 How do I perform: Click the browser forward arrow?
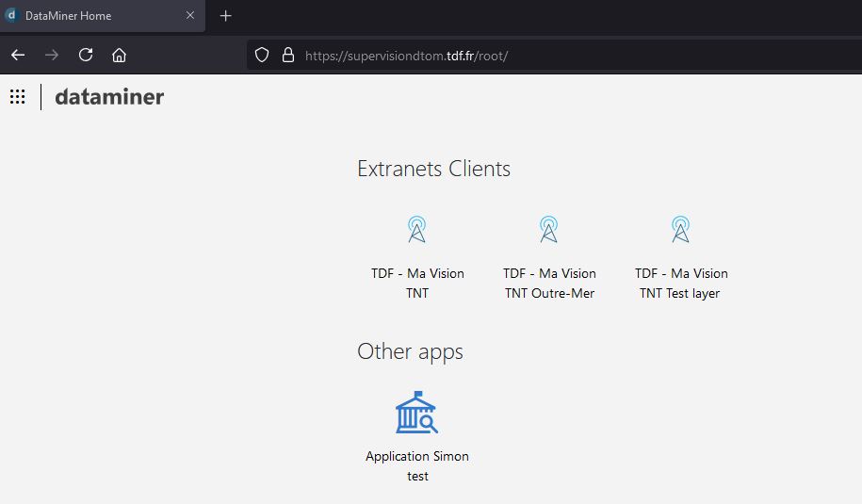pyautogui.click(x=52, y=55)
